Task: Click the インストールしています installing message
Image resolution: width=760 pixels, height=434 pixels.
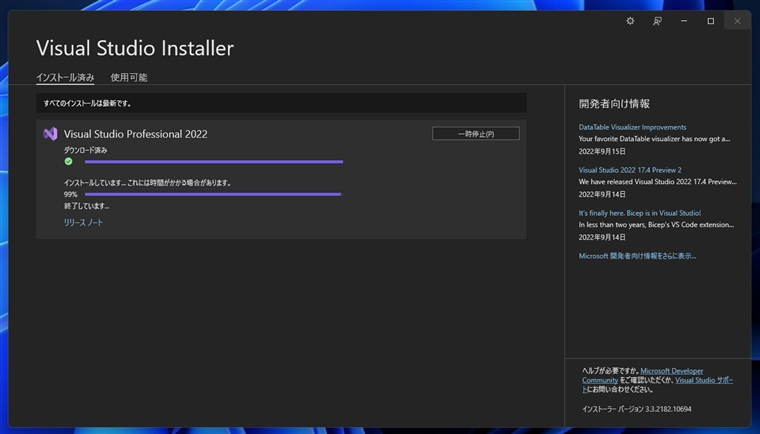Action: 148,183
